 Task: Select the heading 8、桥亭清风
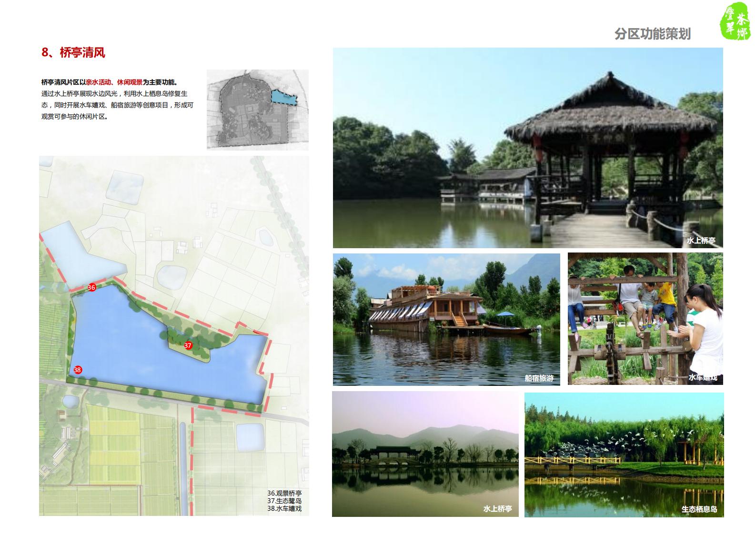pyautogui.click(x=73, y=52)
